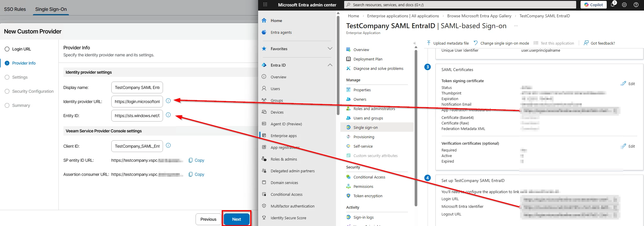
Task: Open Conditional Access in Entra ID sidebar
Action: (x=286, y=194)
